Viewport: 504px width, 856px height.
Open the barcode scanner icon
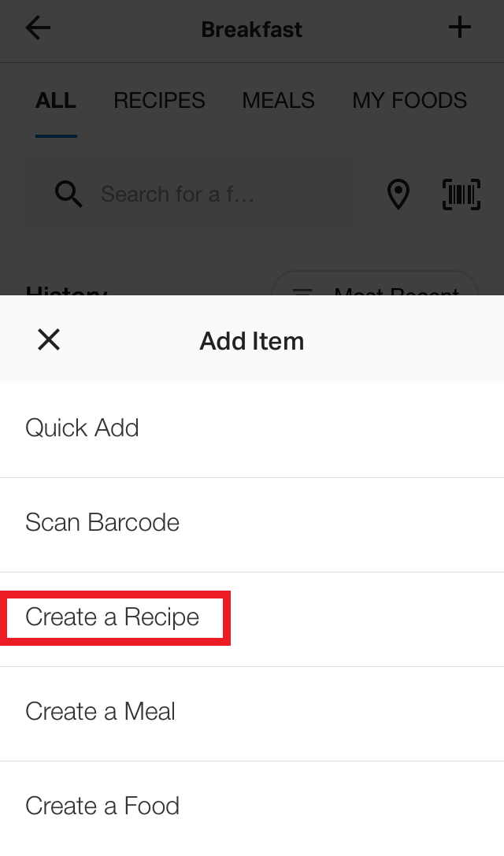tap(461, 195)
